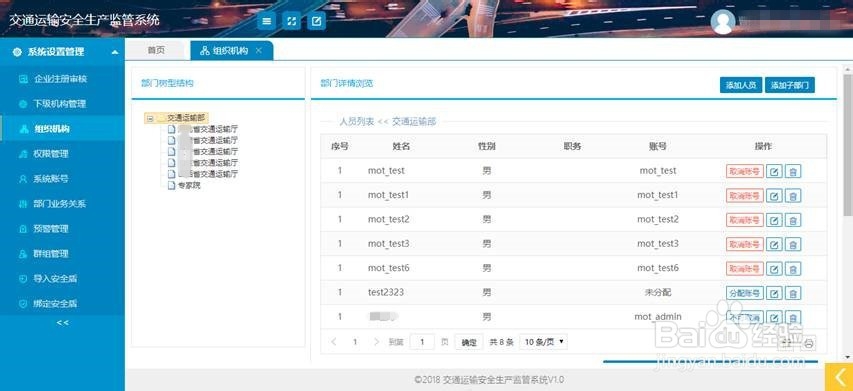Click 添加子部门 button
Image resolution: width=853 pixels, height=391 pixels.
(x=789, y=85)
